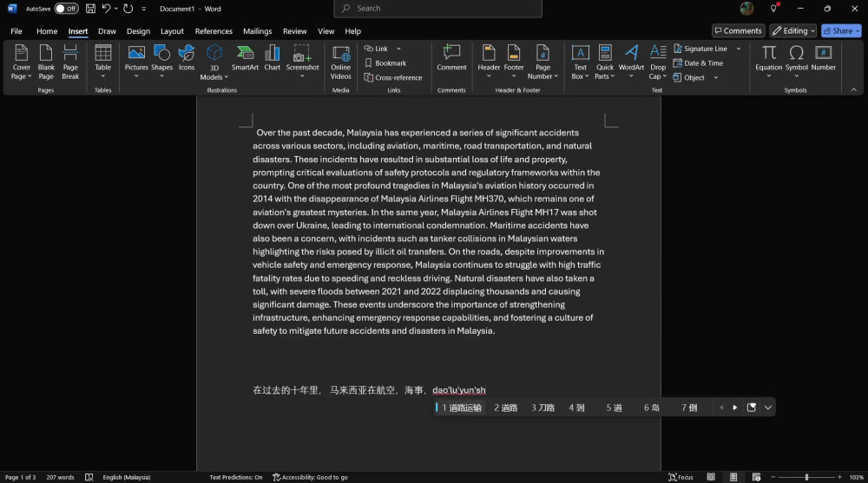The image size is (868, 483).
Task: Go to next IME candidate page
Action: (734, 408)
